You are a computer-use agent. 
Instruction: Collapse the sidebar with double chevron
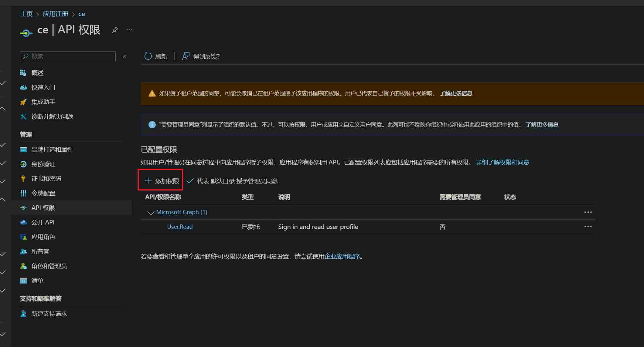(124, 57)
